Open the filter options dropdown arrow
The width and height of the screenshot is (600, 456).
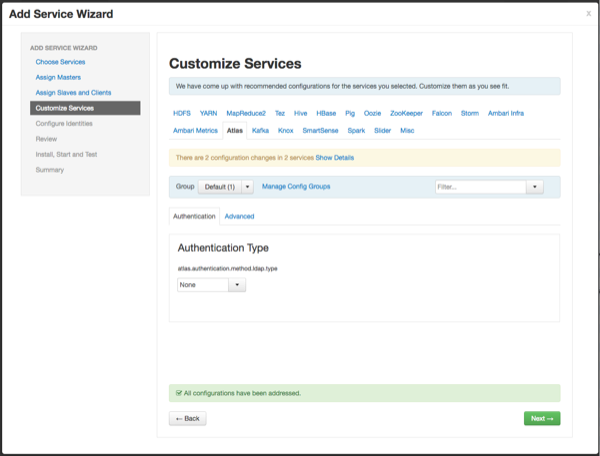(x=535, y=187)
